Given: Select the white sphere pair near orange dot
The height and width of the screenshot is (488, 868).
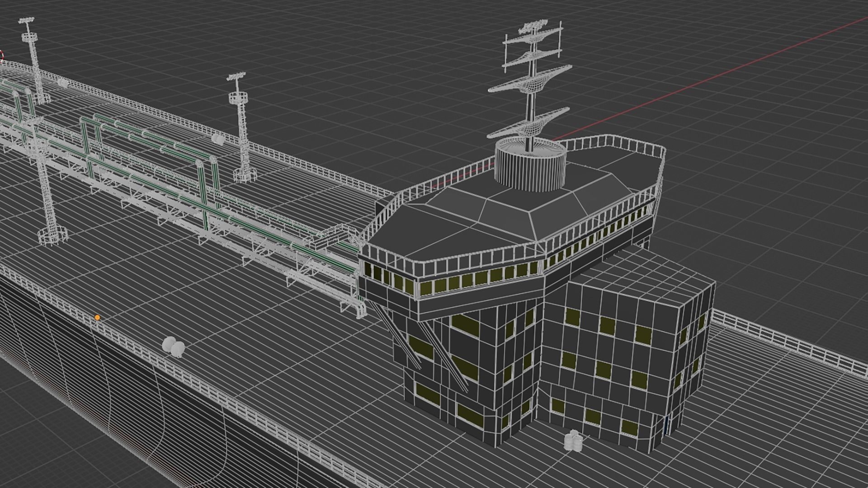Looking at the screenshot, I should pos(174,347).
